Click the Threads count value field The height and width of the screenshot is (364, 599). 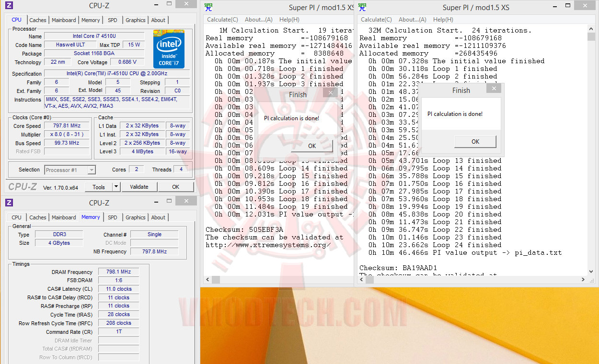(x=181, y=169)
